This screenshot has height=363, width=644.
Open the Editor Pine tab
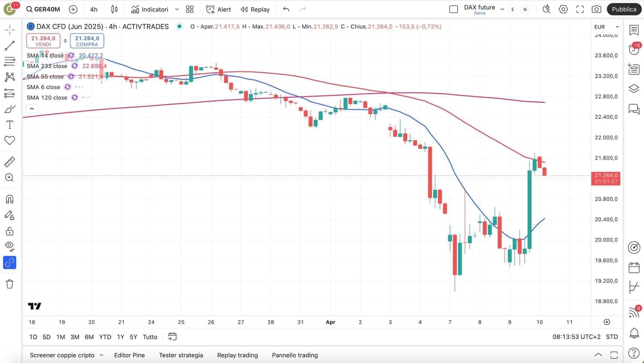point(129,355)
